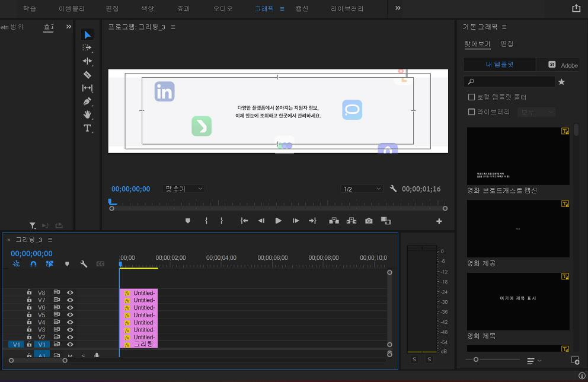Hide track V5 with eye icon
Screen dimensions: 588x382
(70, 314)
